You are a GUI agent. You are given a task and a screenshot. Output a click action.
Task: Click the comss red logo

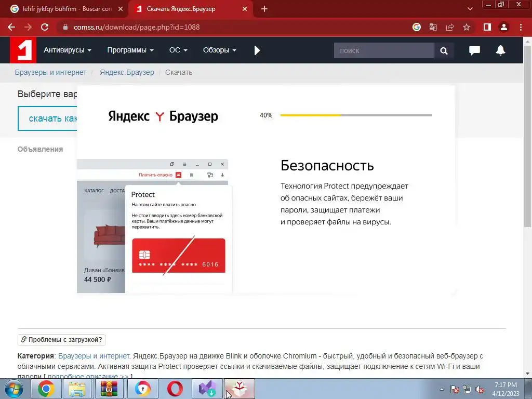click(x=23, y=50)
